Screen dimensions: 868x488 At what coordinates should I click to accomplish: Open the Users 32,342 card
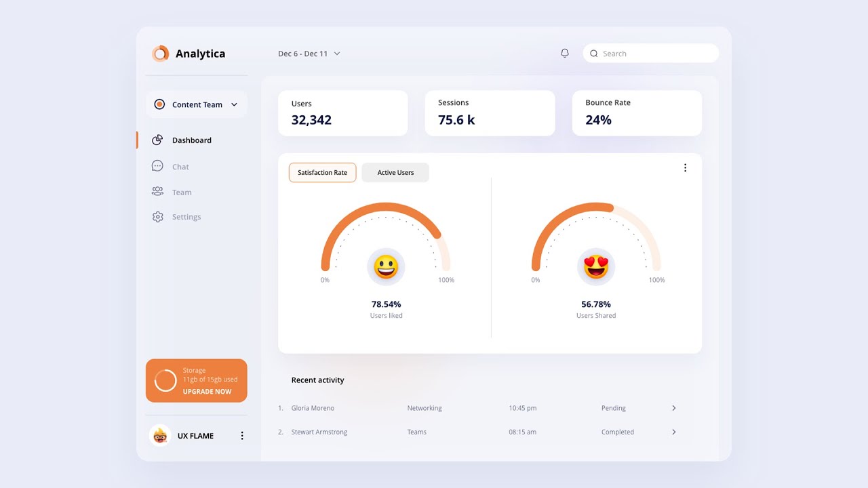point(343,113)
